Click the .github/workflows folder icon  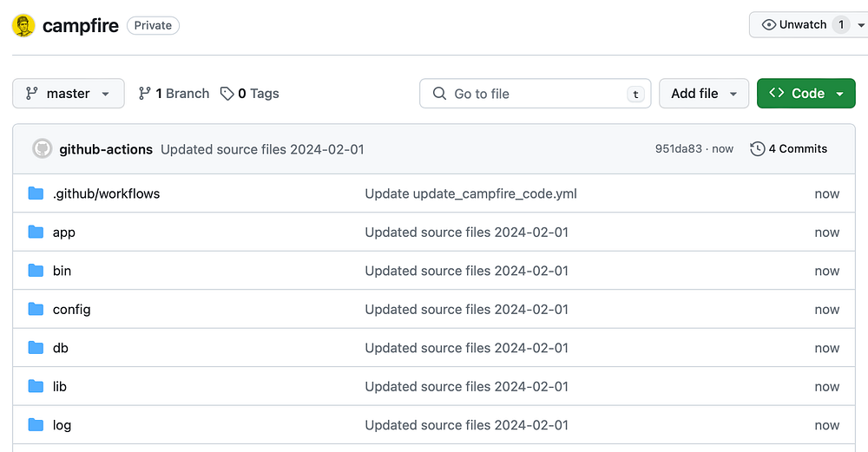[36, 193]
